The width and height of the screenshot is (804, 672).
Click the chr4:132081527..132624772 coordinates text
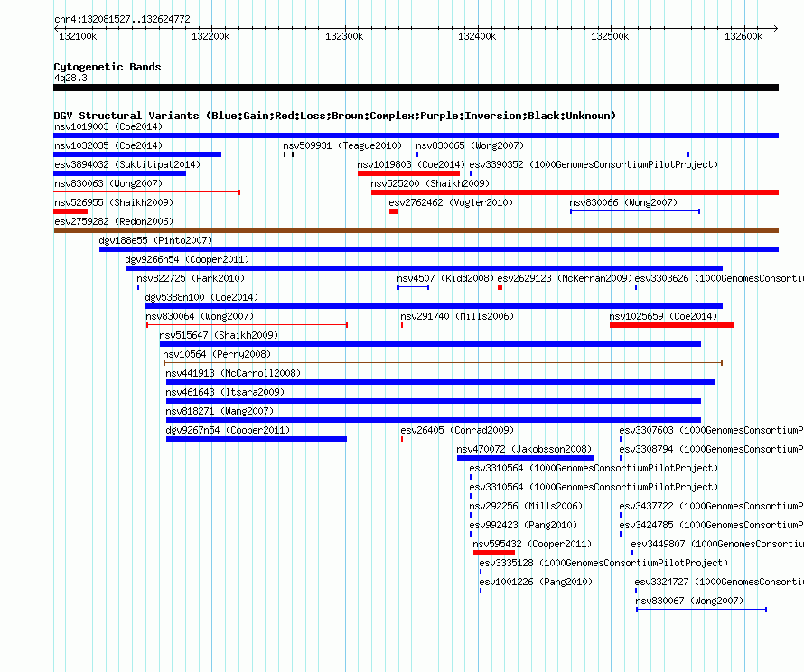click(x=122, y=19)
